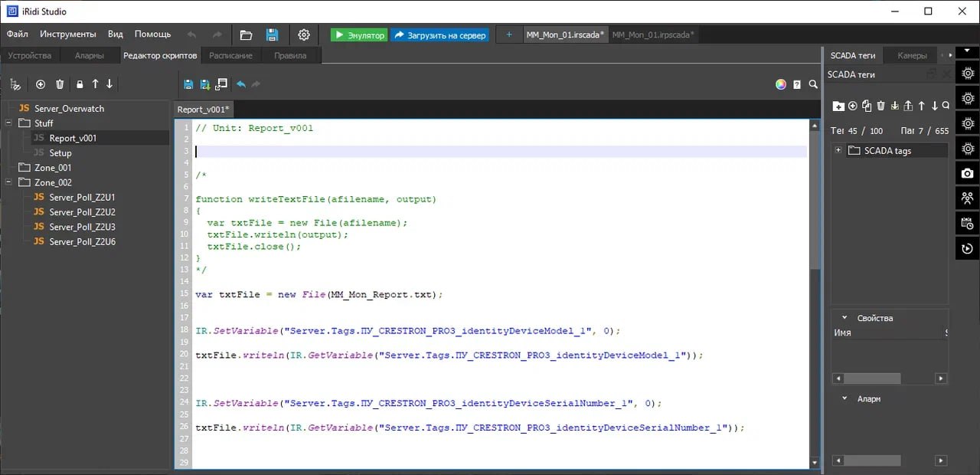Screen dimensions: 980x475
Task: Click the Загрузить на сервер button
Action: pyautogui.click(x=439, y=35)
